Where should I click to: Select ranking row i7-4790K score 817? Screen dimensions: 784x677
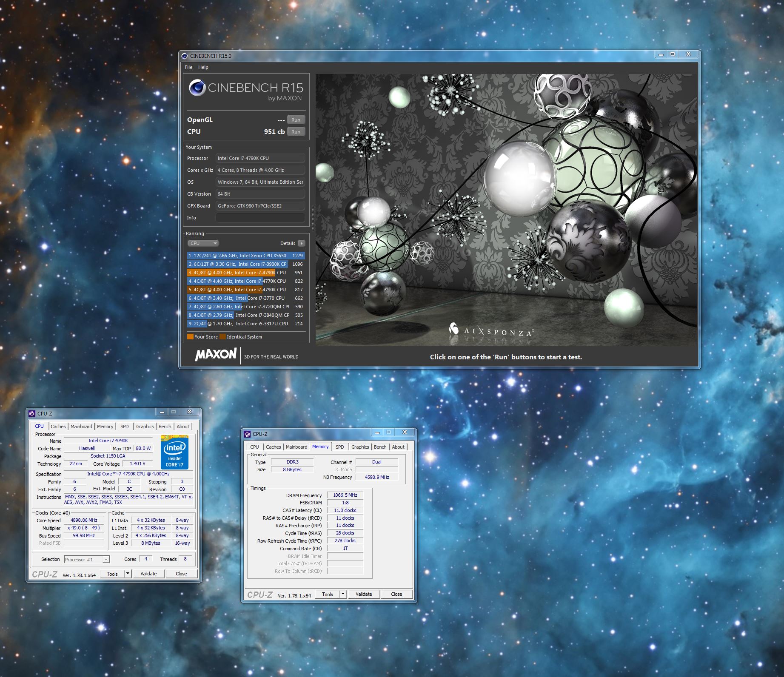(246, 290)
